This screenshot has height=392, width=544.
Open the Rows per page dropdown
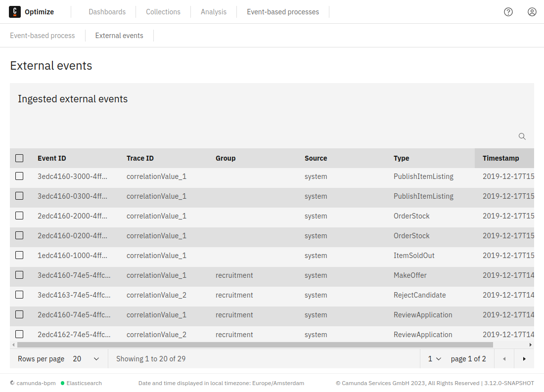point(86,359)
